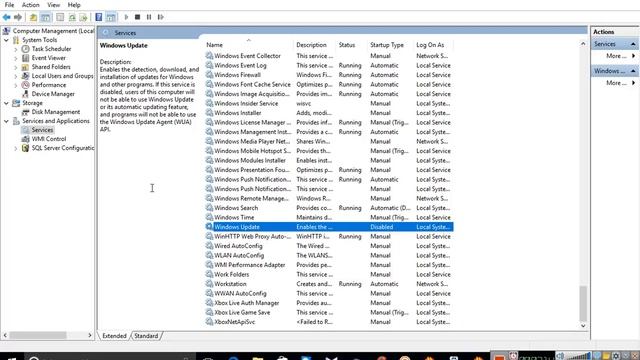The image size is (640, 360).
Task: Click the Forward arrow in the toolbar
Action: coord(18,17)
